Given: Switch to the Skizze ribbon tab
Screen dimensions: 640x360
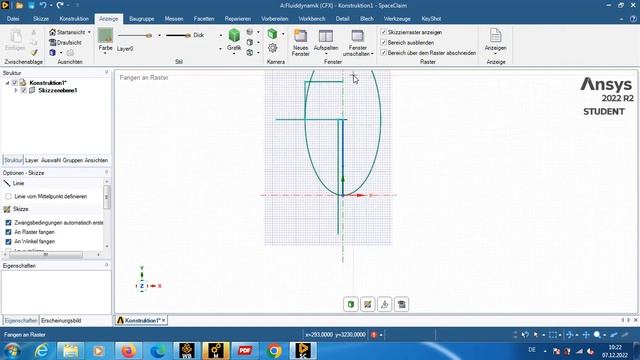Looking at the screenshot, I should pyautogui.click(x=41, y=19).
